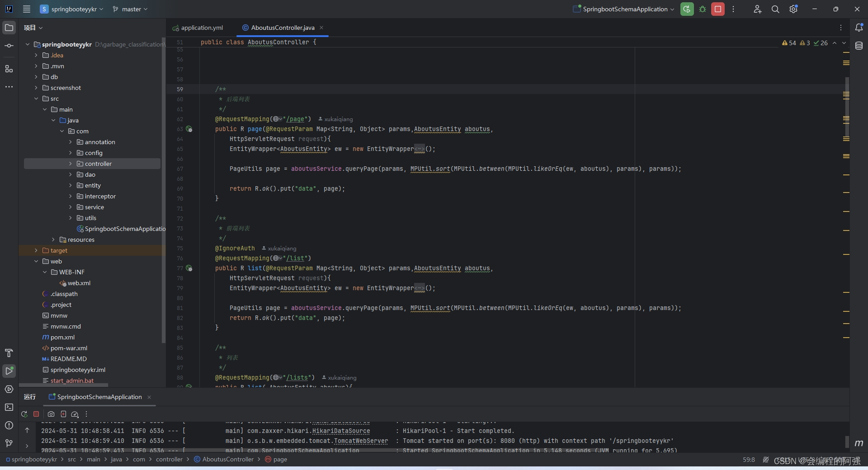Expand the resources folder

(53, 240)
